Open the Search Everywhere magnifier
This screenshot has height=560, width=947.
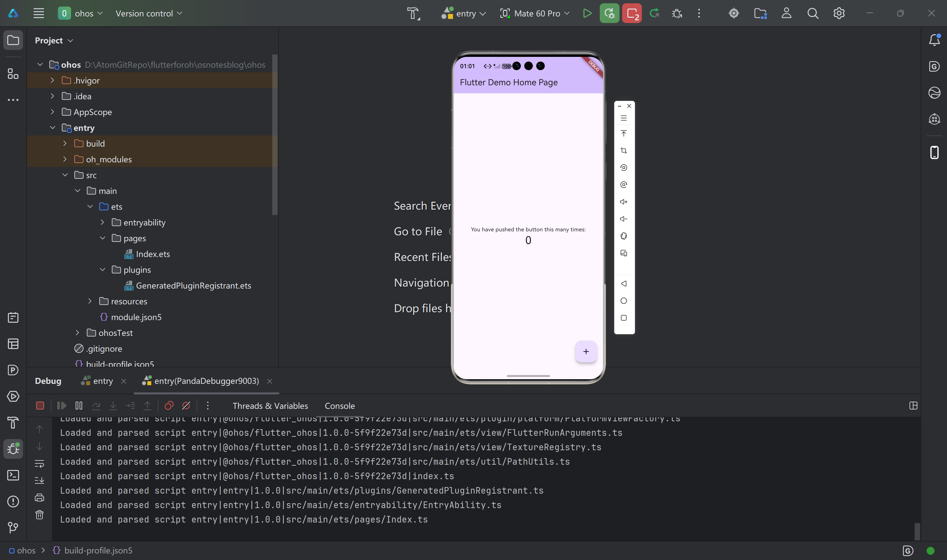pos(813,13)
